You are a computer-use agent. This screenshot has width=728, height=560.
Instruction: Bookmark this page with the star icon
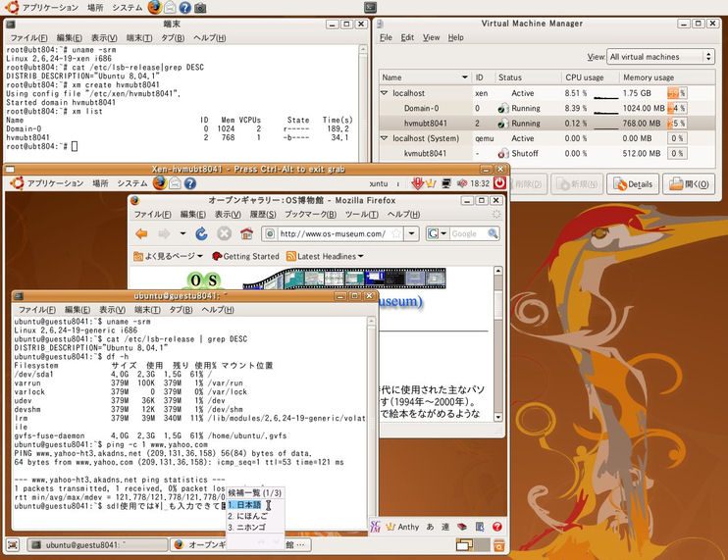[x=396, y=233]
